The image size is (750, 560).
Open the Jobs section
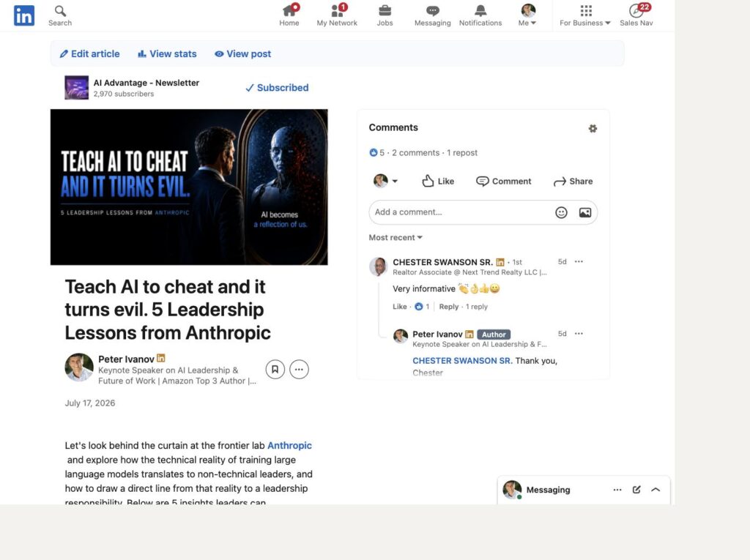(385, 15)
